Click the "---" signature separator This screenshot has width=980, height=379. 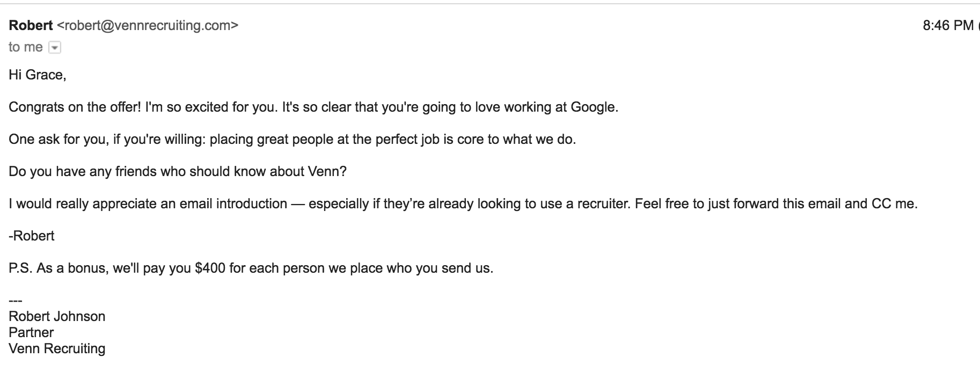point(15,301)
